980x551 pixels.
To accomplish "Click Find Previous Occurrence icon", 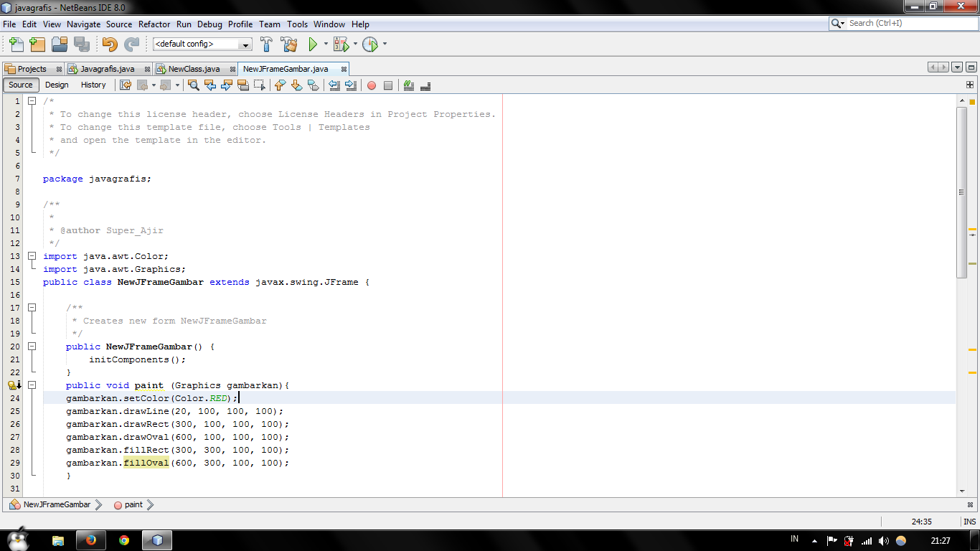I will (x=210, y=85).
